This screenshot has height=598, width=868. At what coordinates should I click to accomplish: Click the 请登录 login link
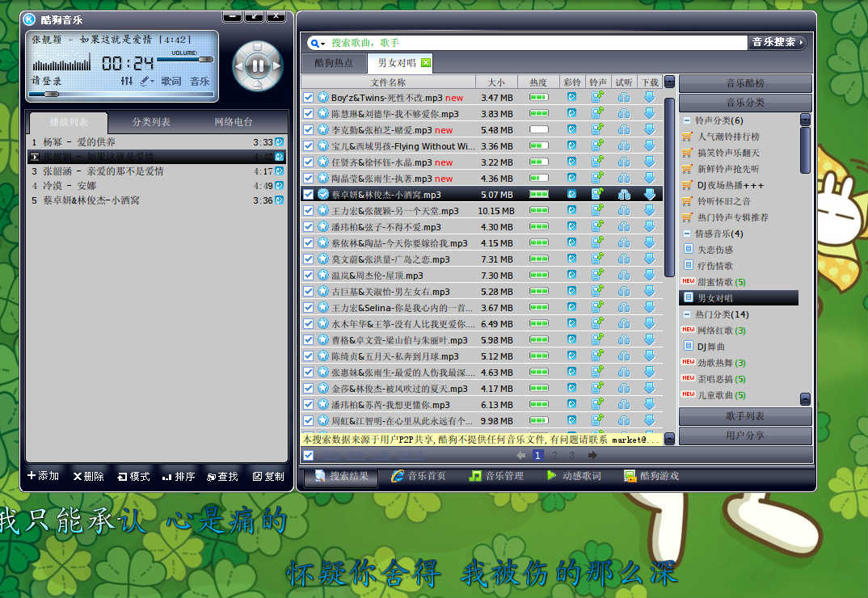pyautogui.click(x=47, y=81)
